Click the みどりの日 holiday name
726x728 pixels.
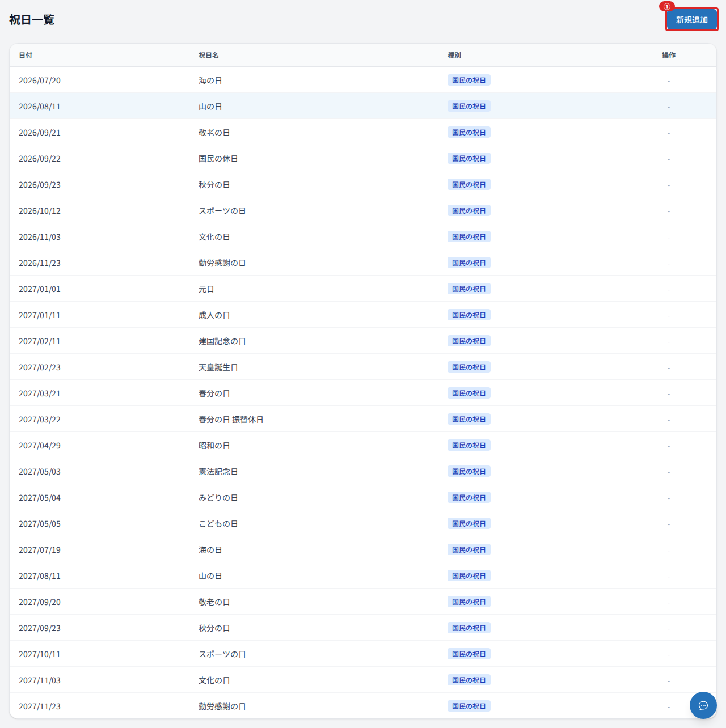218,498
